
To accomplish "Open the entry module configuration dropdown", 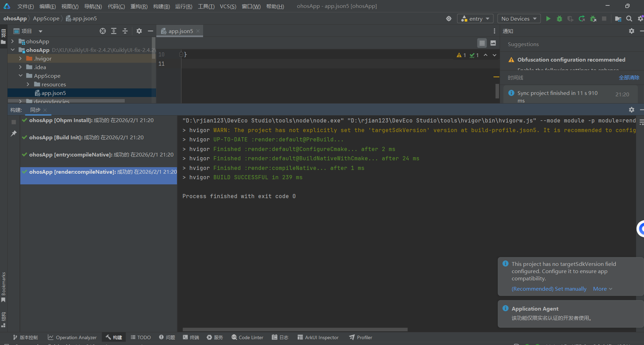I will (x=475, y=19).
